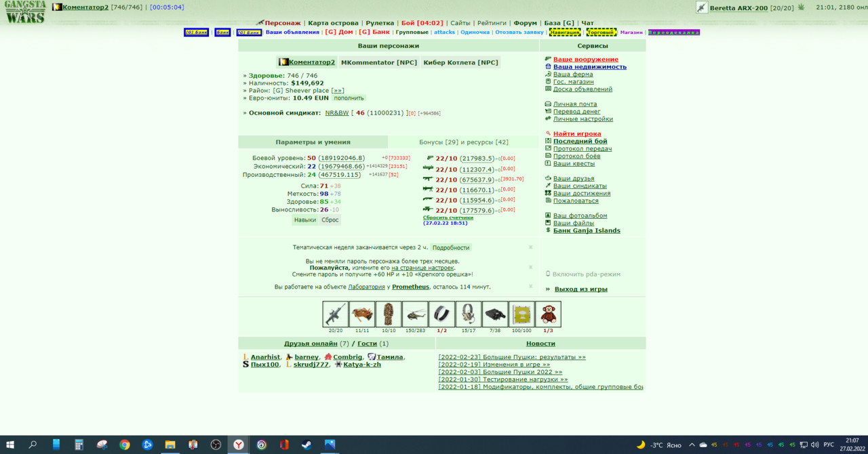Select the tiger item marked 11/11

coord(361,314)
